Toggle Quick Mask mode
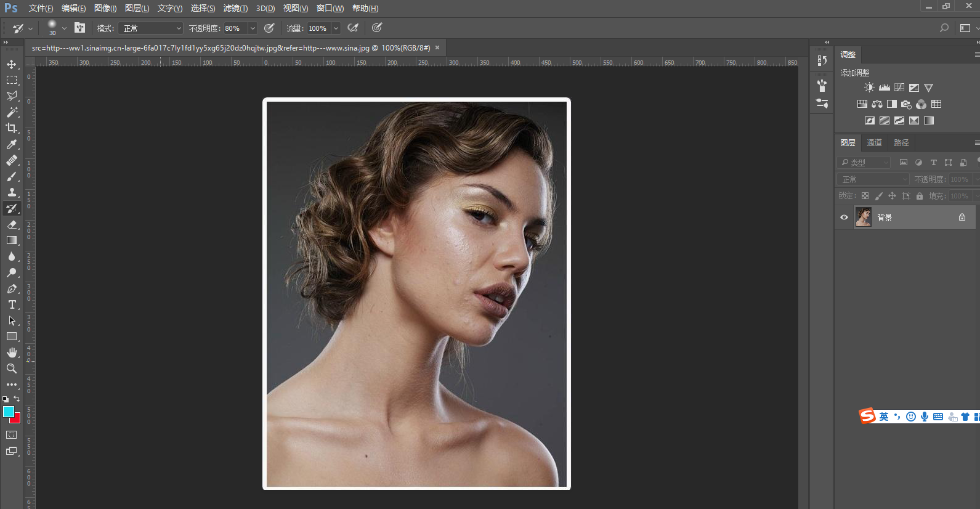 [x=12, y=434]
